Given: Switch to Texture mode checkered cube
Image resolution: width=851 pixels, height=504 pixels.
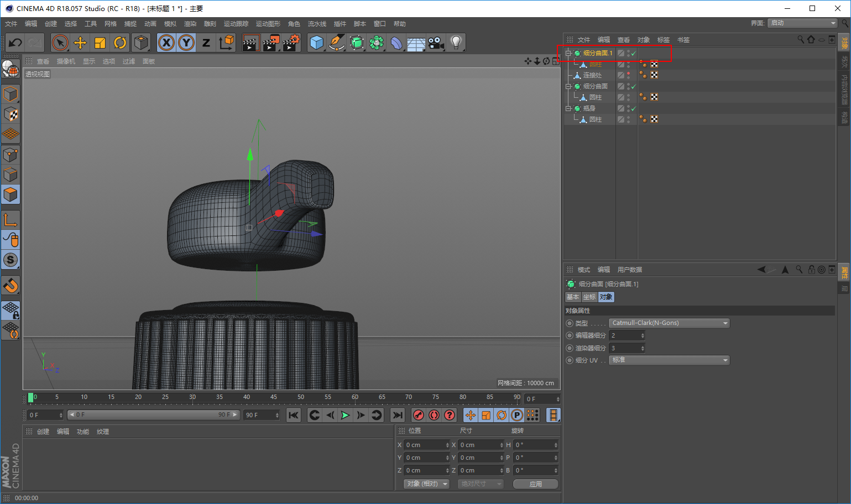Looking at the screenshot, I should [11, 114].
